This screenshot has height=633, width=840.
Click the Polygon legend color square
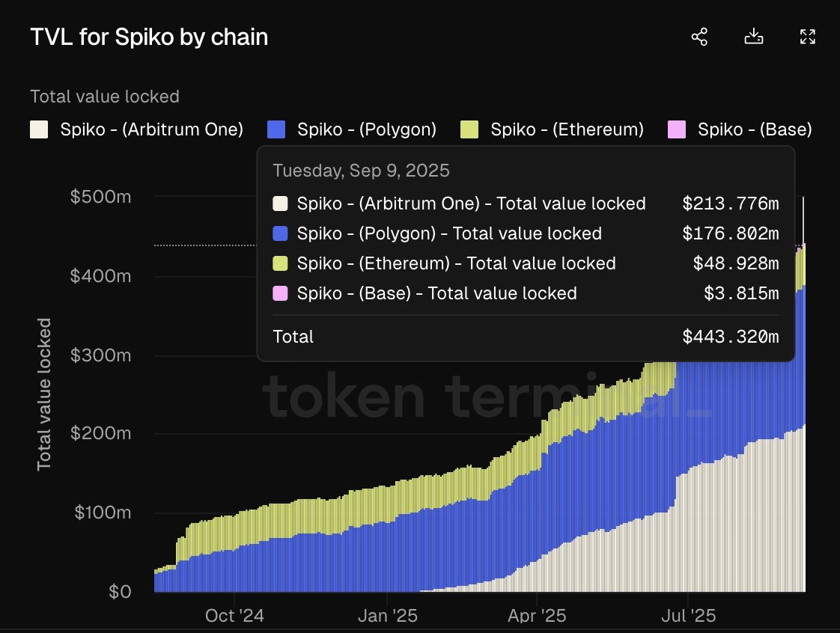click(277, 129)
